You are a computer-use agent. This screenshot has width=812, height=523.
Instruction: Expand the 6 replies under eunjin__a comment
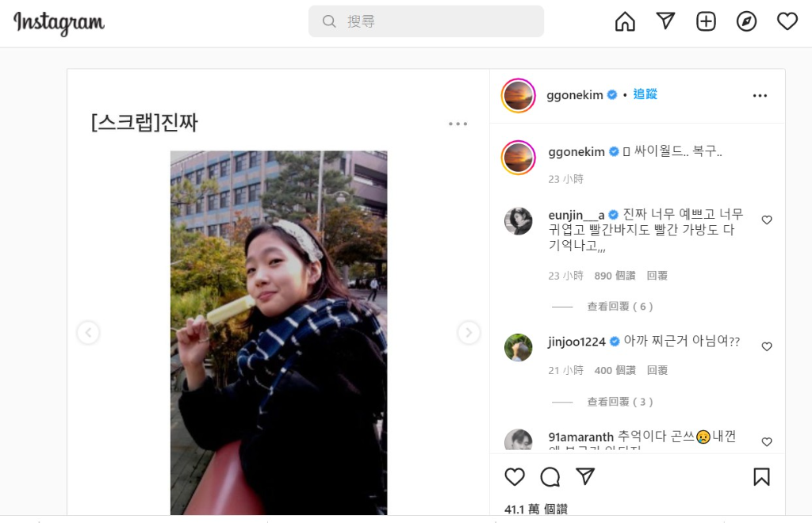coord(620,306)
